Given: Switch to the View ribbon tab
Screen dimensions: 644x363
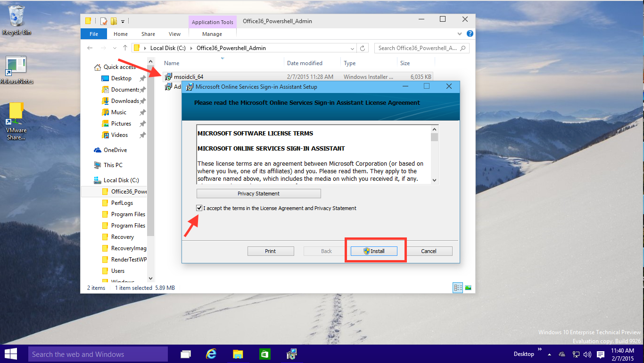Looking at the screenshot, I should (174, 34).
